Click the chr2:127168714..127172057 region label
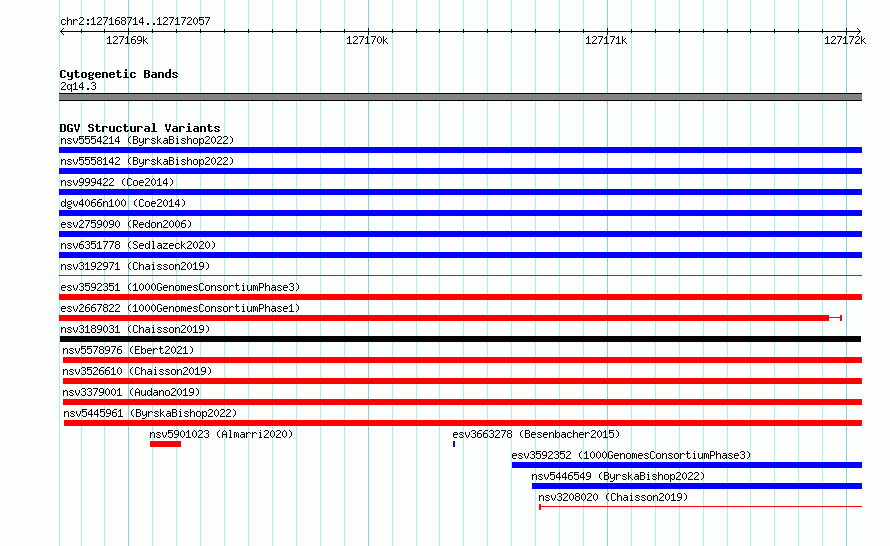This screenshot has height=546, width=890. (x=135, y=21)
